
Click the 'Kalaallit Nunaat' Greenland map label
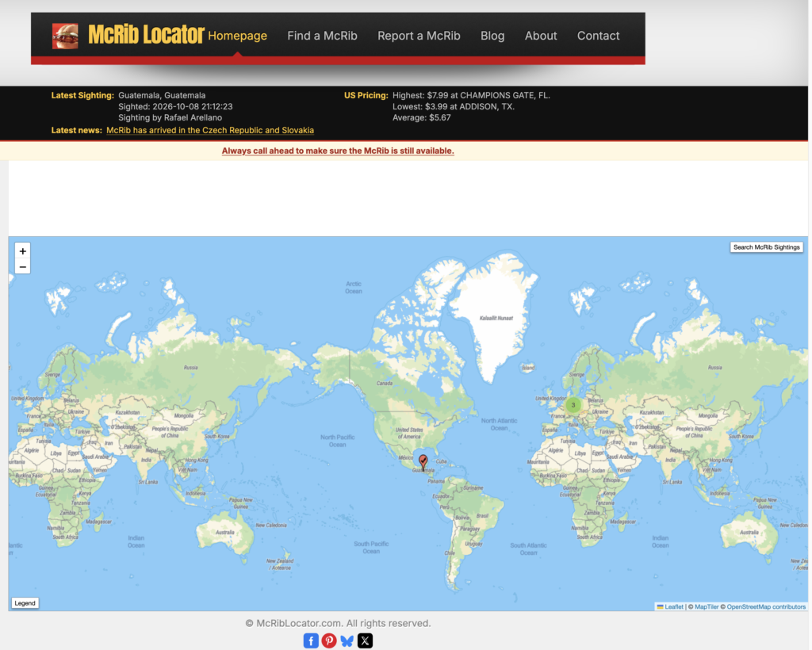click(x=496, y=319)
